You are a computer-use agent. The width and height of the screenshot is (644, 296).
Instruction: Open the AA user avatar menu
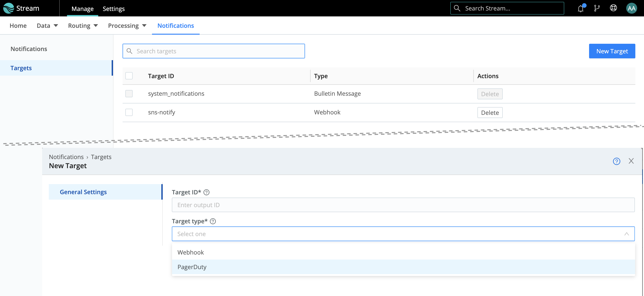[631, 8]
